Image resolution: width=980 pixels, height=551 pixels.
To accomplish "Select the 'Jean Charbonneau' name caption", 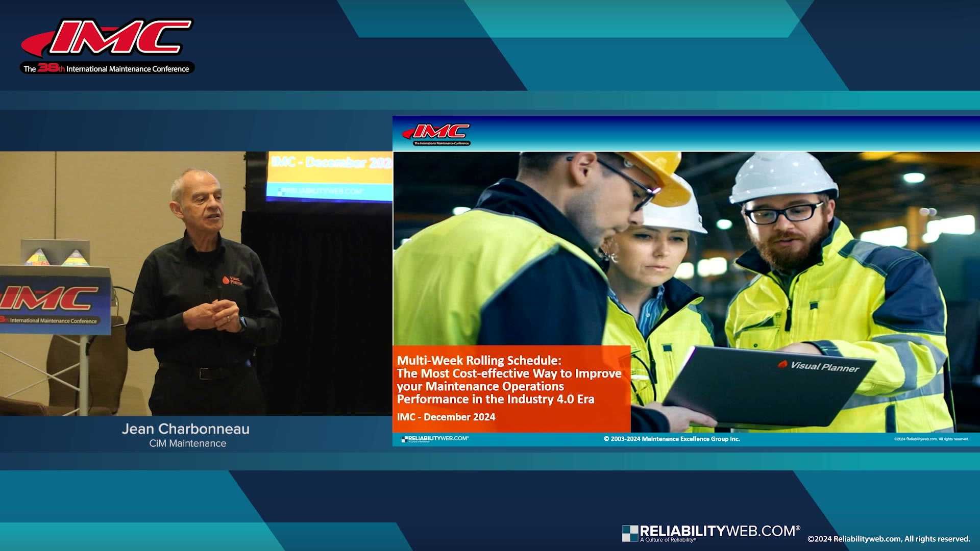I will [x=186, y=429].
